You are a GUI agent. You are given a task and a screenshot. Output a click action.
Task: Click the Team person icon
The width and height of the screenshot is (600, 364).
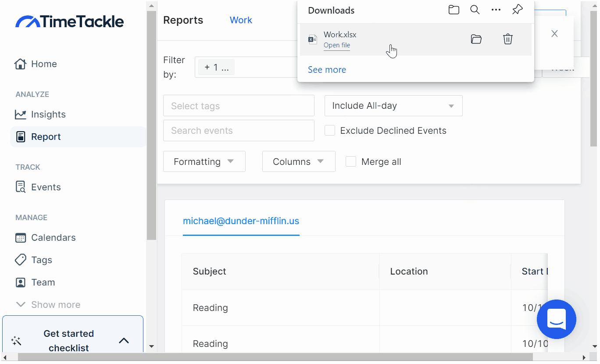(20, 282)
